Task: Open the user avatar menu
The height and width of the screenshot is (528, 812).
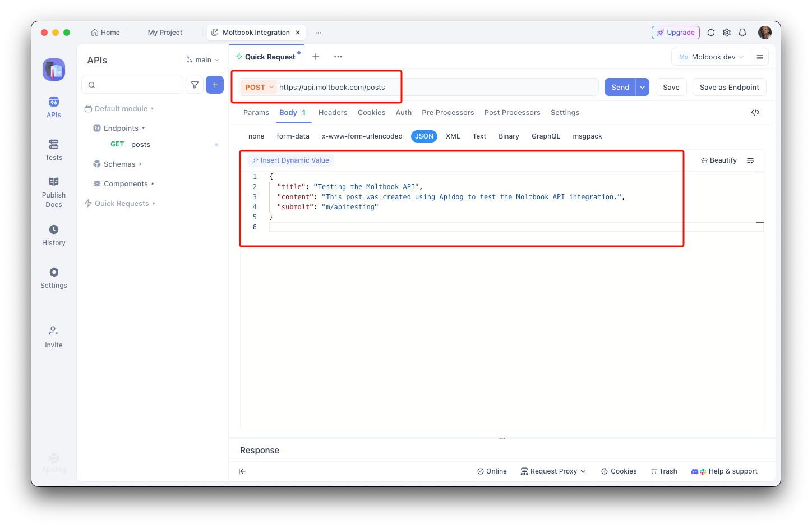Action: click(x=765, y=33)
